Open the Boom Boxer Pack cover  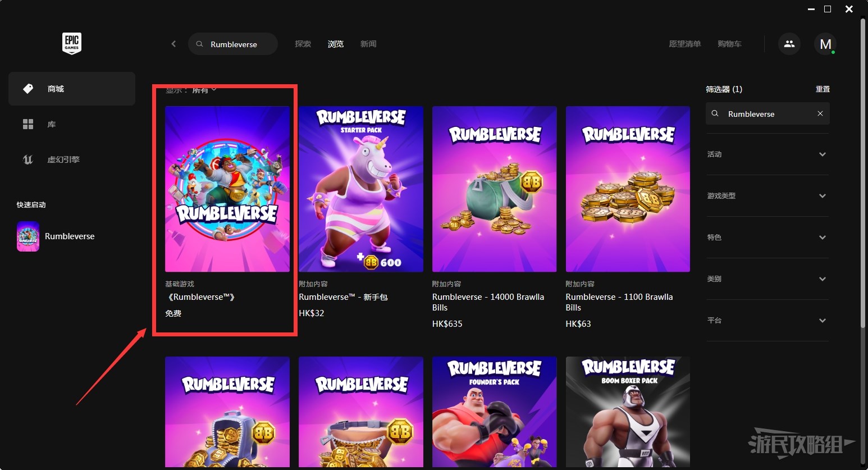pyautogui.click(x=628, y=412)
